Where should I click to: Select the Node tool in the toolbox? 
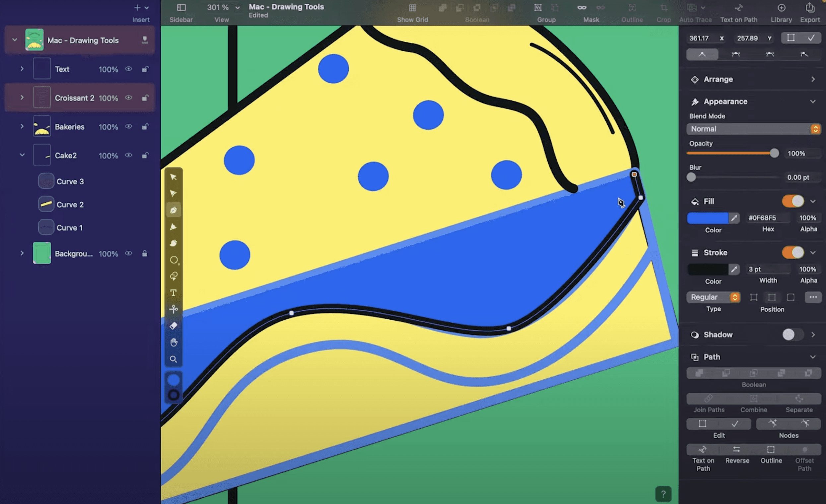pyautogui.click(x=173, y=193)
